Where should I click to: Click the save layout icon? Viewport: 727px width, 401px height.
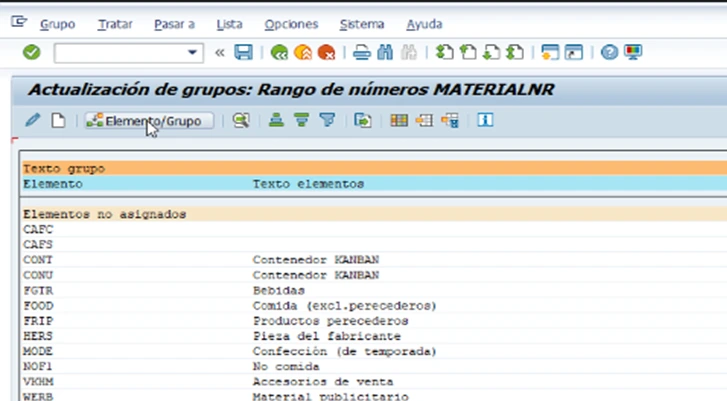[450, 121]
